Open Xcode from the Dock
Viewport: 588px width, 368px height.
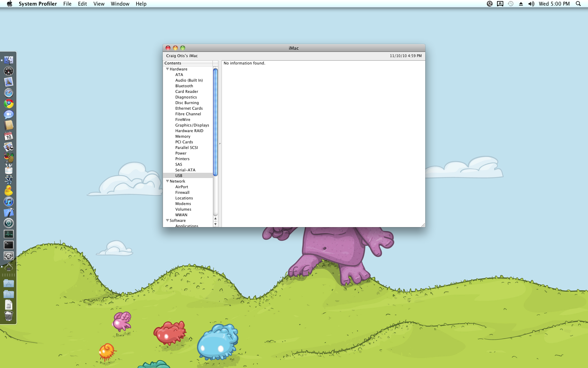click(8, 212)
